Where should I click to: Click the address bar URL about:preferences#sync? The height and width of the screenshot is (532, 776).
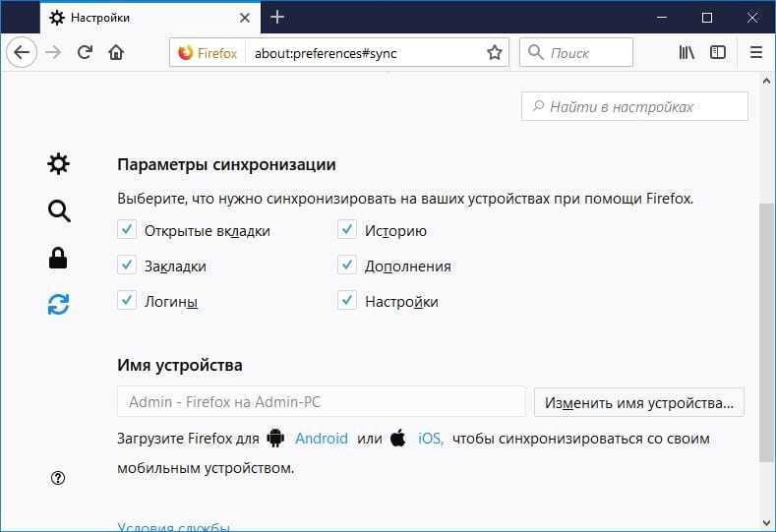point(326,53)
